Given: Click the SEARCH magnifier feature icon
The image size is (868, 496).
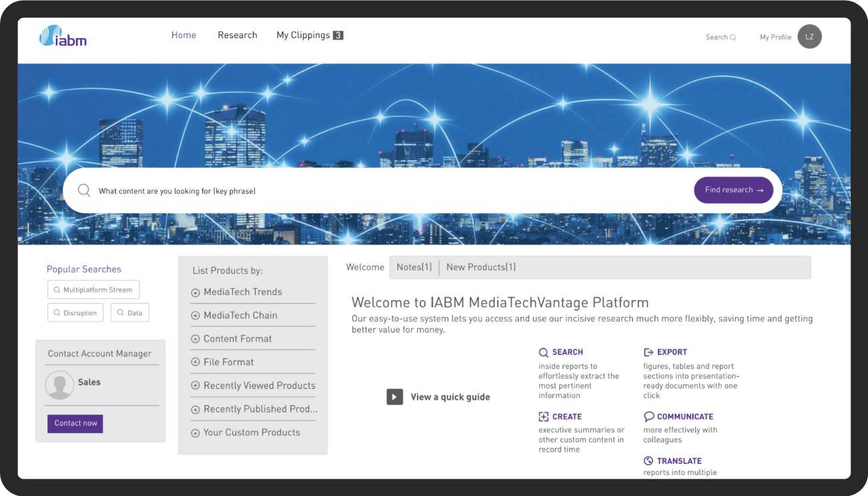Looking at the screenshot, I should tap(545, 352).
